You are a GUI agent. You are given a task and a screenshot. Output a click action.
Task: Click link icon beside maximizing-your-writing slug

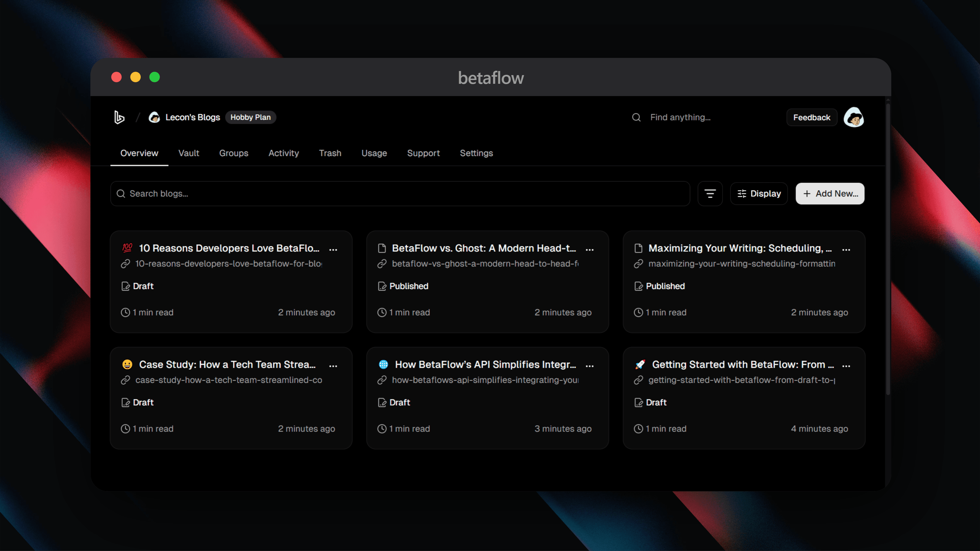point(638,264)
